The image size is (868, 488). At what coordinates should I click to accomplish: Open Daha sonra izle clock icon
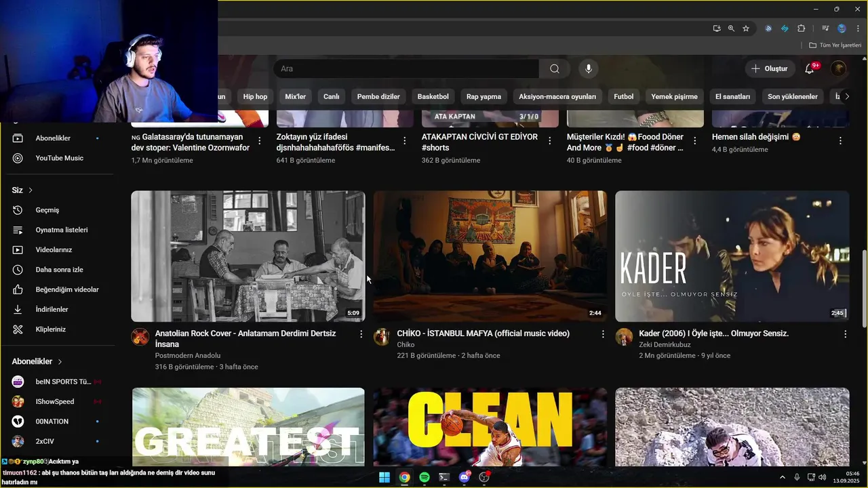(18, 270)
